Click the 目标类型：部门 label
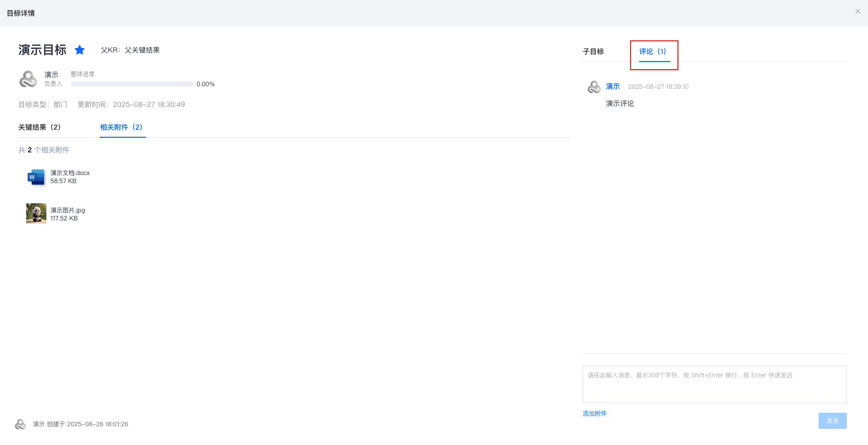The height and width of the screenshot is (445, 868). point(43,104)
